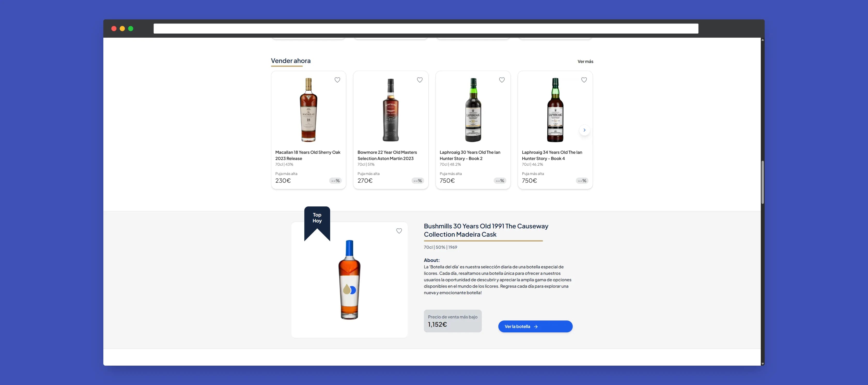Click the 230€ highest bid price
868x385 pixels.
coord(283,181)
